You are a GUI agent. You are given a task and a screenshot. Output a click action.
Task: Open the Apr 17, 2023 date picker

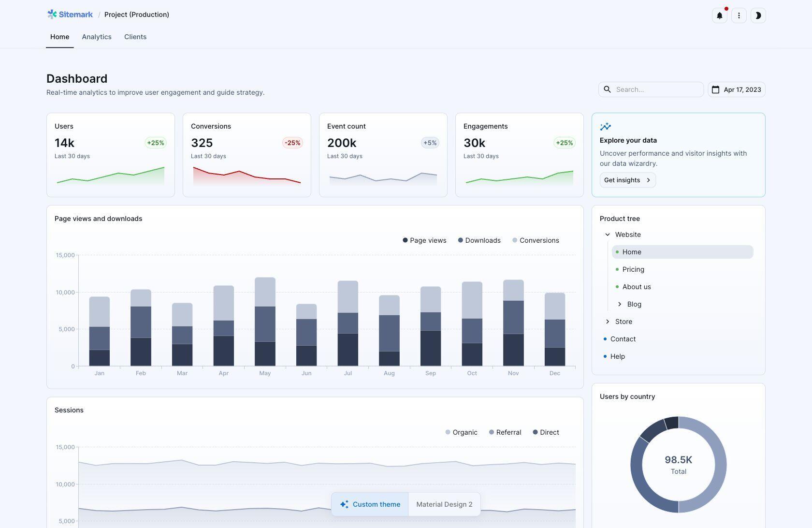736,89
